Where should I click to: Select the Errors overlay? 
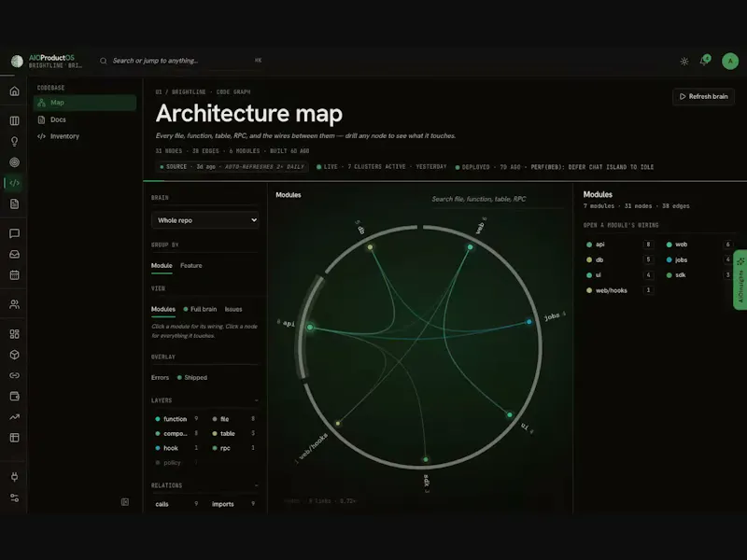tap(160, 378)
